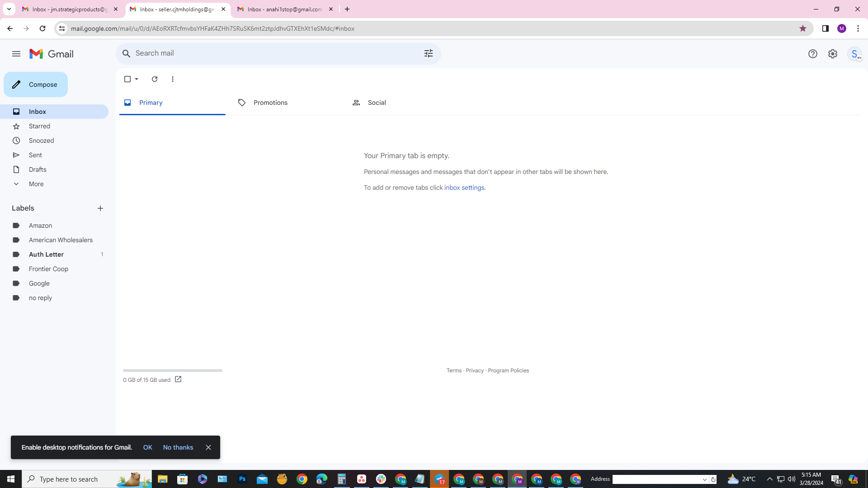Click the search magnifier icon

(x=127, y=53)
